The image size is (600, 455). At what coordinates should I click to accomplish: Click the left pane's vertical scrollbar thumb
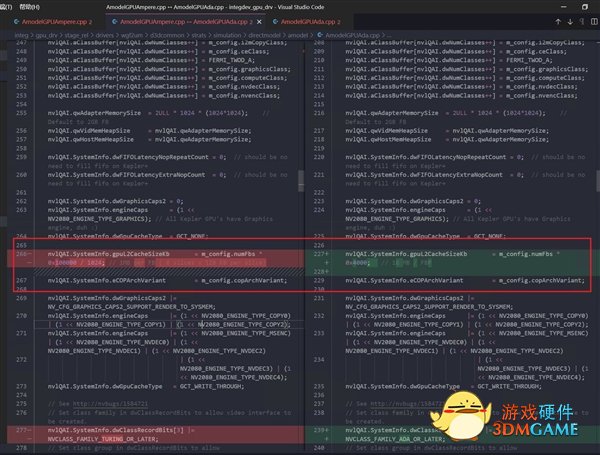tap(301, 181)
